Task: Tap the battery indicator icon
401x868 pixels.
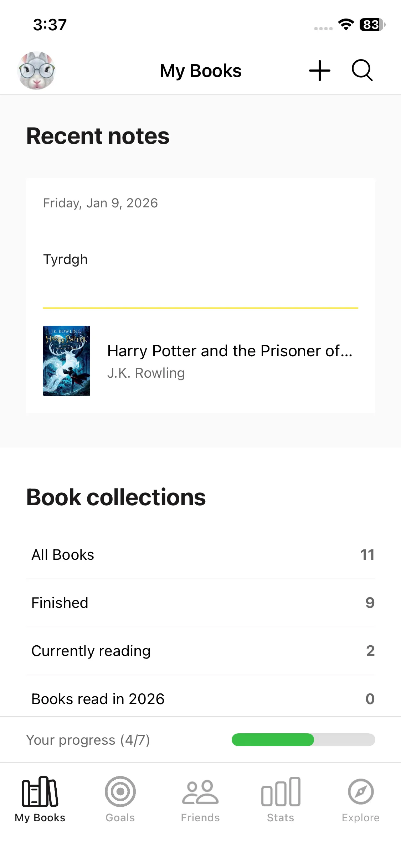Action: coord(372,25)
